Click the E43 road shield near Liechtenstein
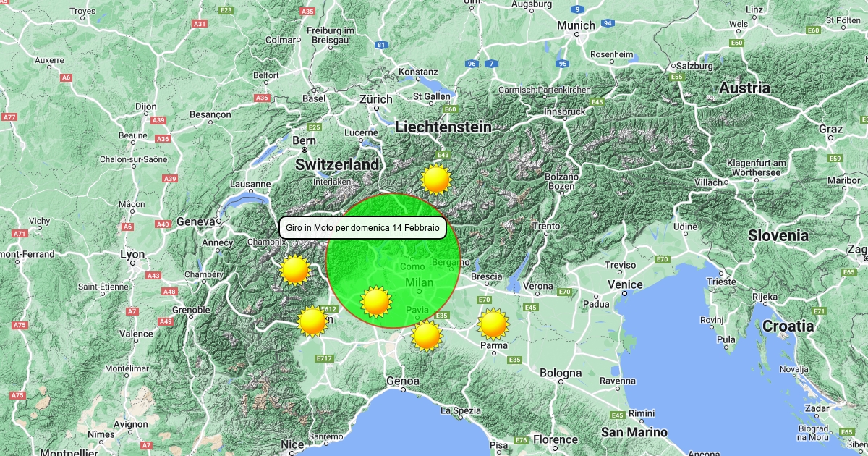868x456 pixels. click(x=443, y=155)
